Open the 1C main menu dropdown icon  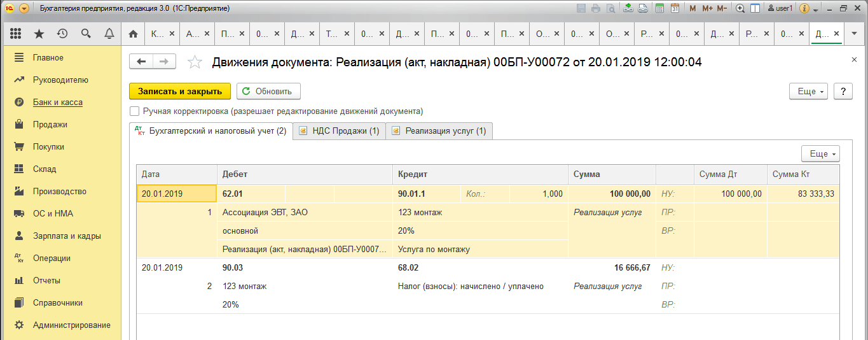click(24, 8)
